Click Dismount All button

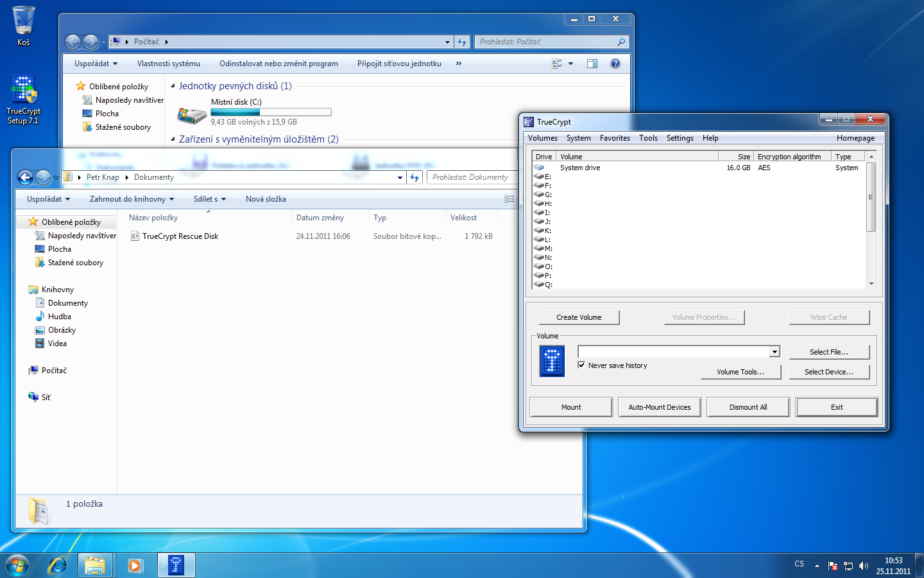(748, 407)
